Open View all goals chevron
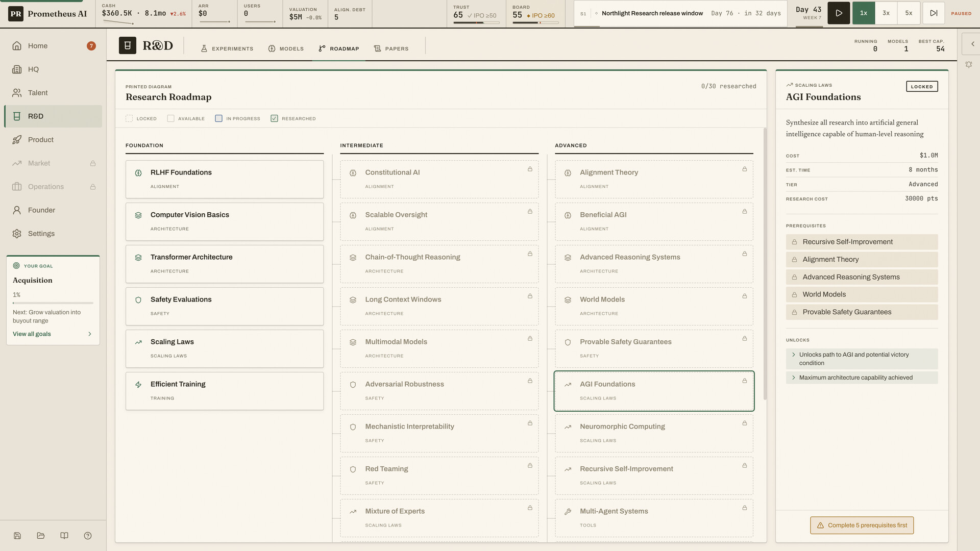This screenshot has width=980, height=551. click(90, 334)
